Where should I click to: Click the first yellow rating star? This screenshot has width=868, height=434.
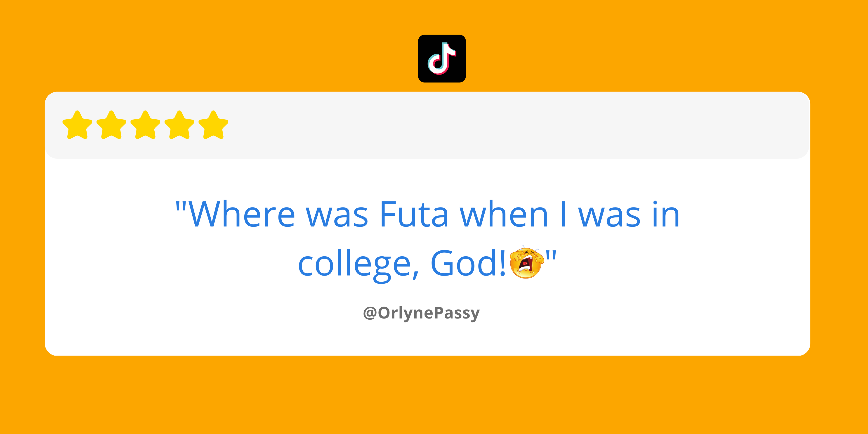[x=78, y=125]
